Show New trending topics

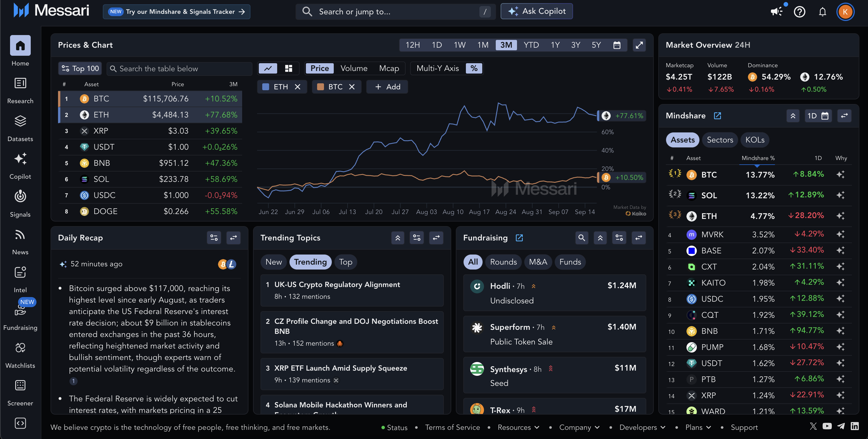(x=274, y=262)
